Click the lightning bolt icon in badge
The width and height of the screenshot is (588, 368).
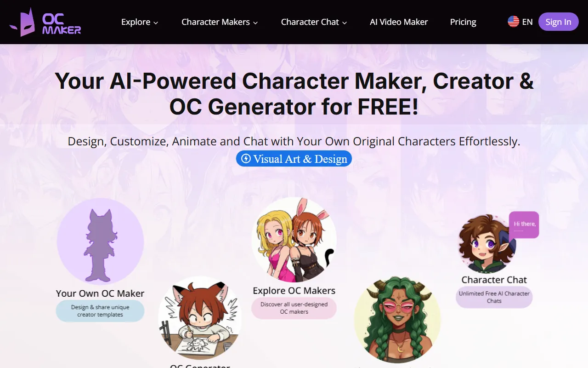246,159
